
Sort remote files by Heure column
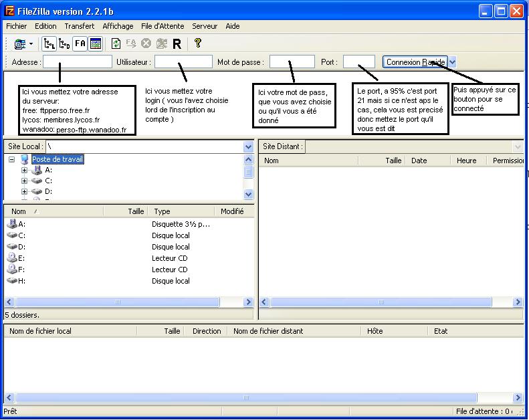[x=469, y=161]
